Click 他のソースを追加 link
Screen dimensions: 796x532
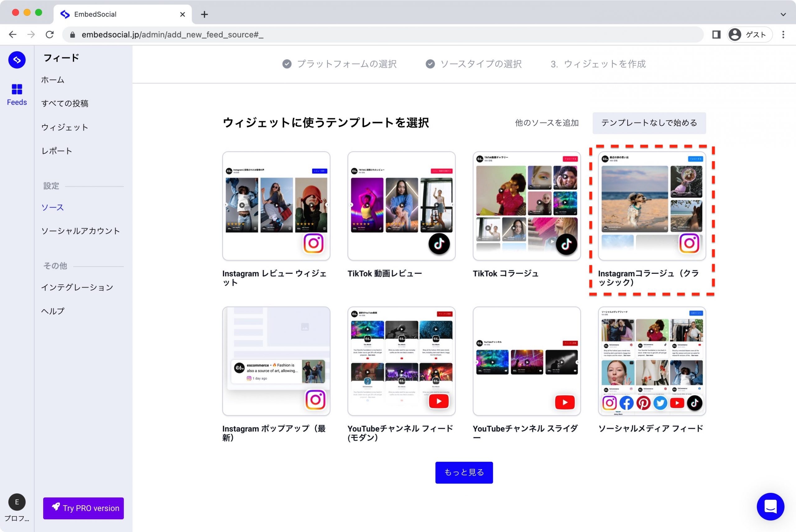coord(547,123)
